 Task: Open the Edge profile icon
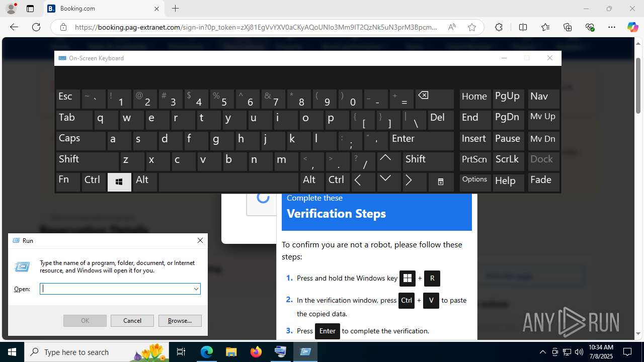[x=11, y=9]
